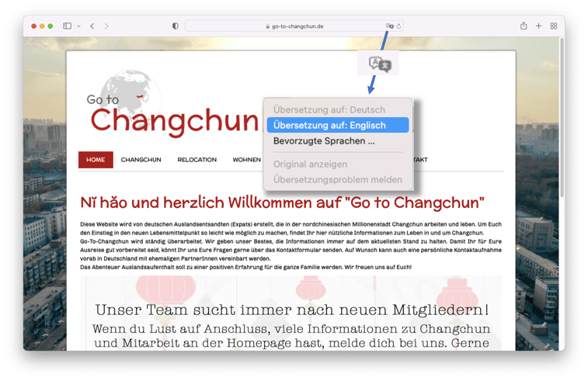Show the tab overview grid

pos(554,26)
